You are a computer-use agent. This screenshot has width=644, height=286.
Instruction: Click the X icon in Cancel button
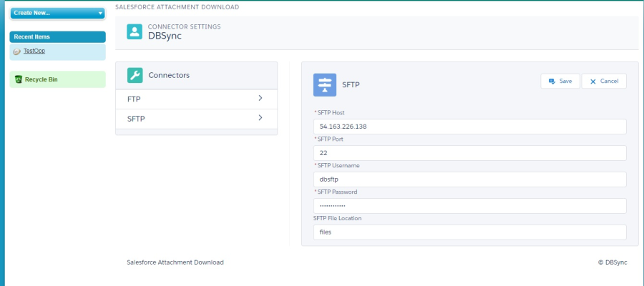[x=593, y=82]
